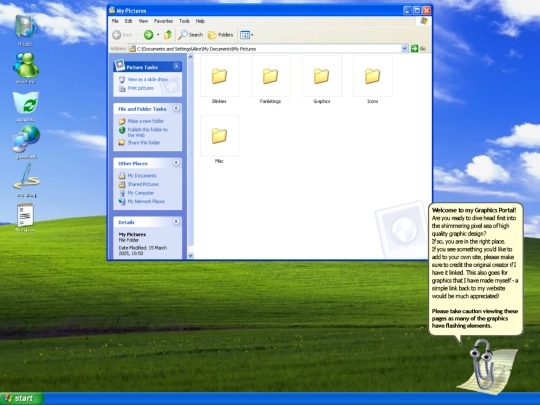
Task: Open the Blinkies folder
Action: point(219,80)
